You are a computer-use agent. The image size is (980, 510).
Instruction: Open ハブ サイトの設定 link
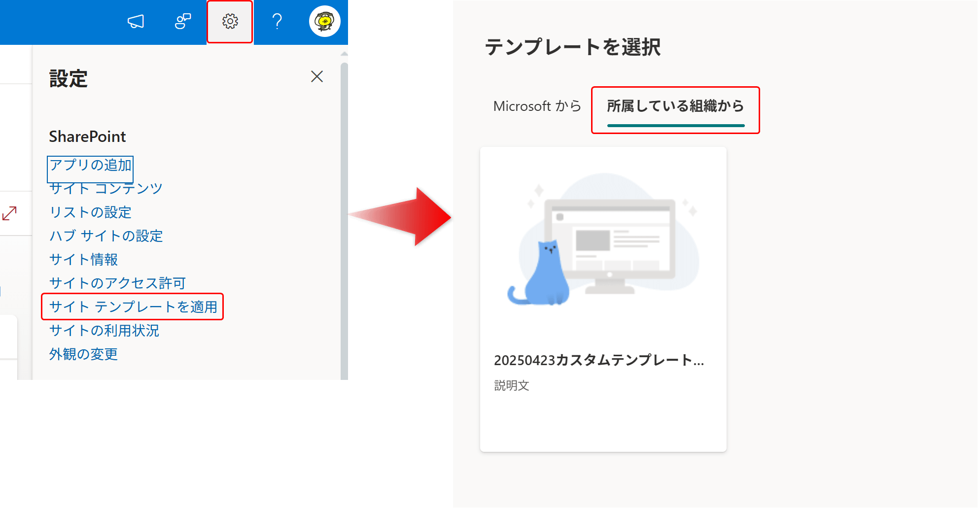point(105,236)
